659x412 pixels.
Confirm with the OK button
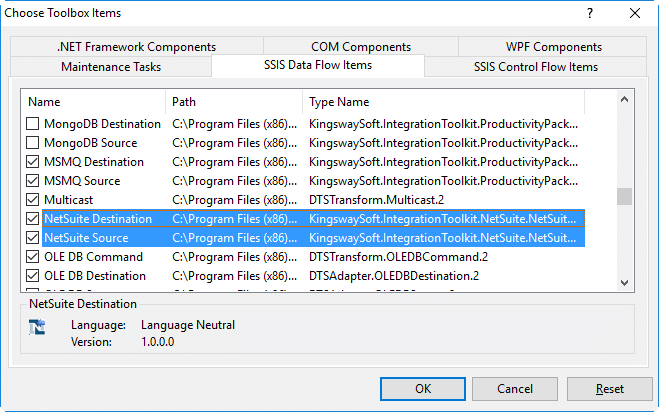point(423,389)
